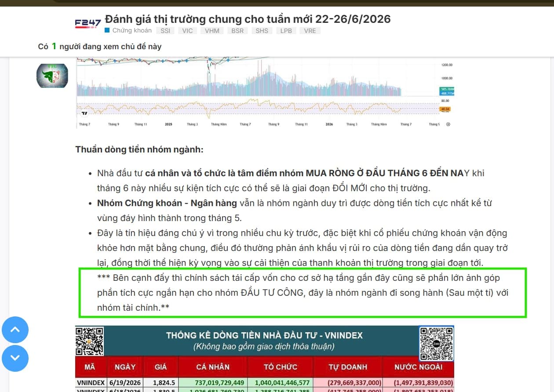The width and height of the screenshot is (554, 392).
Task: Click the right QR code in statistics banner
Action: point(436,343)
